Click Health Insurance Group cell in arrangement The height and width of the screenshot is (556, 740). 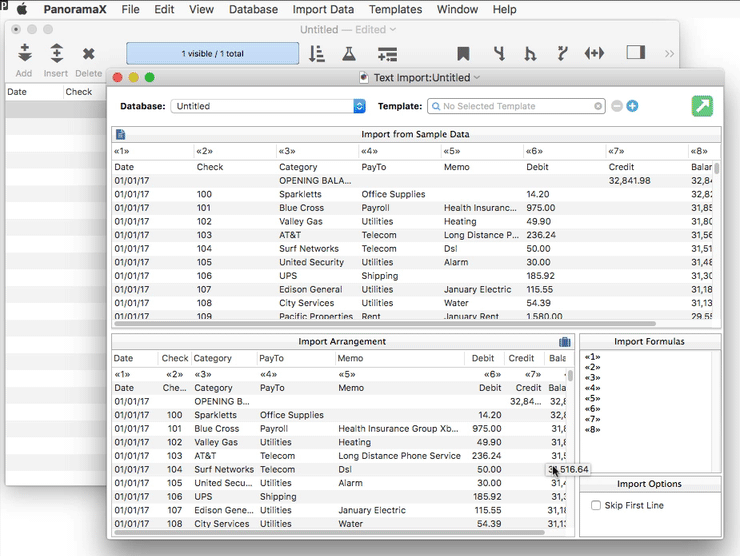398,429
